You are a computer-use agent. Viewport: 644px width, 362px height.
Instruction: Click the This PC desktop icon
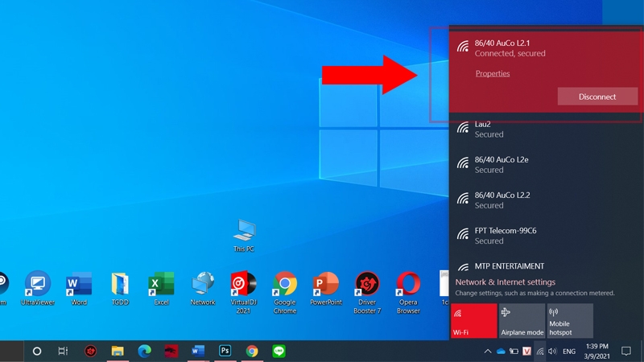244,233
